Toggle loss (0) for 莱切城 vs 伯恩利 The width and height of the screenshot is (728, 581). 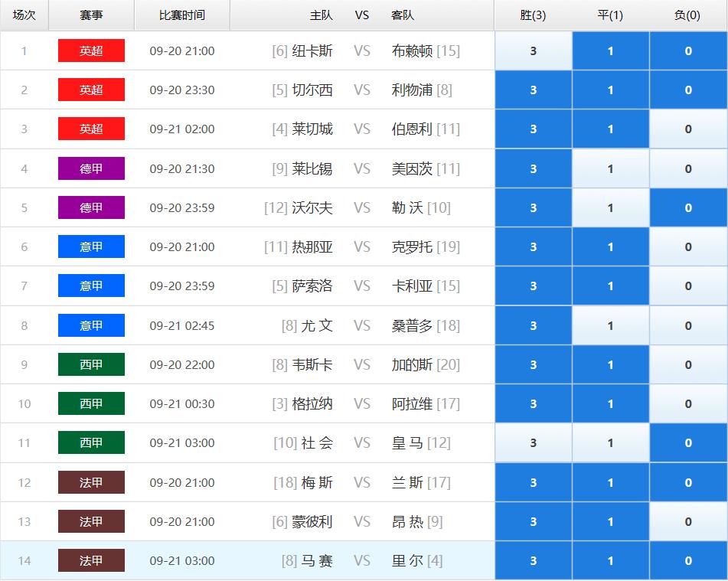coord(688,129)
